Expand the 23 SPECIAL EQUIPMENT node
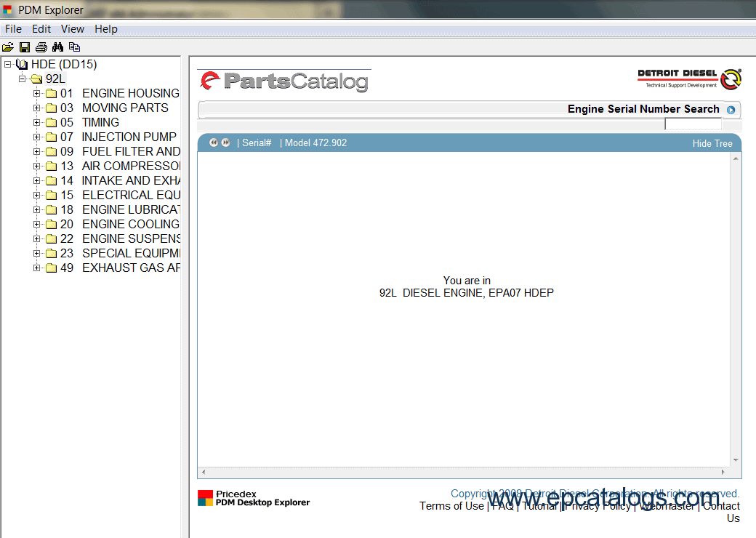The width and height of the screenshot is (756, 538). click(x=36, y=253)
